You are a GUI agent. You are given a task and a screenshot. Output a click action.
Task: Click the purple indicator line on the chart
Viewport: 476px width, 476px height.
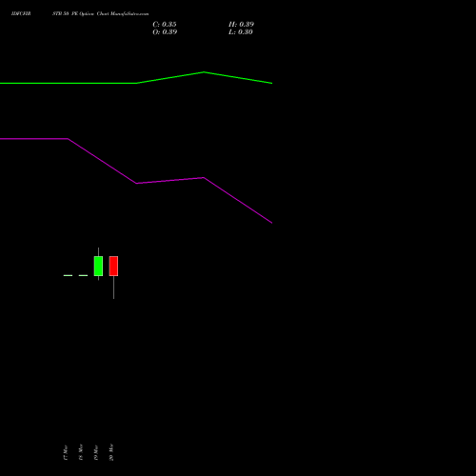[136, 183]
